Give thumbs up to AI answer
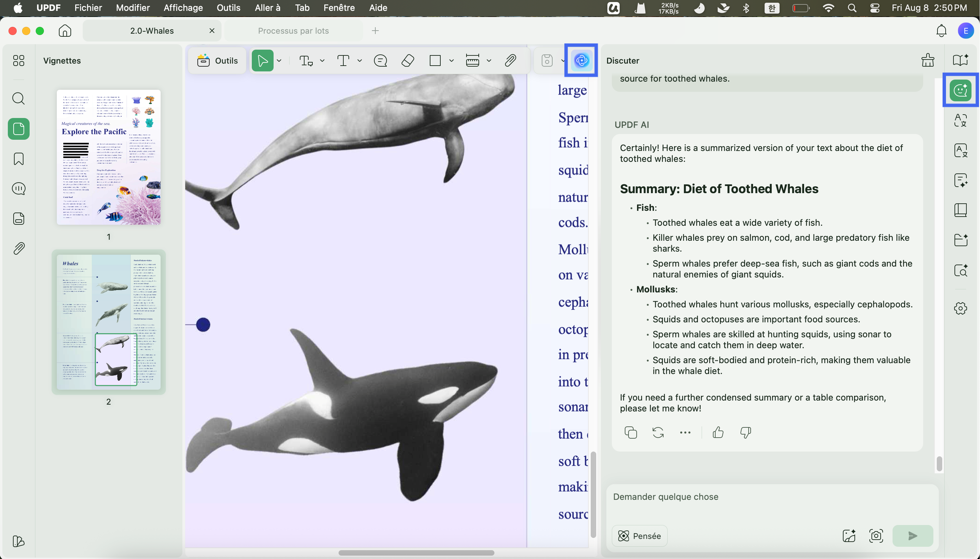The height and width of the screenshot is (559, 980). 718,433
